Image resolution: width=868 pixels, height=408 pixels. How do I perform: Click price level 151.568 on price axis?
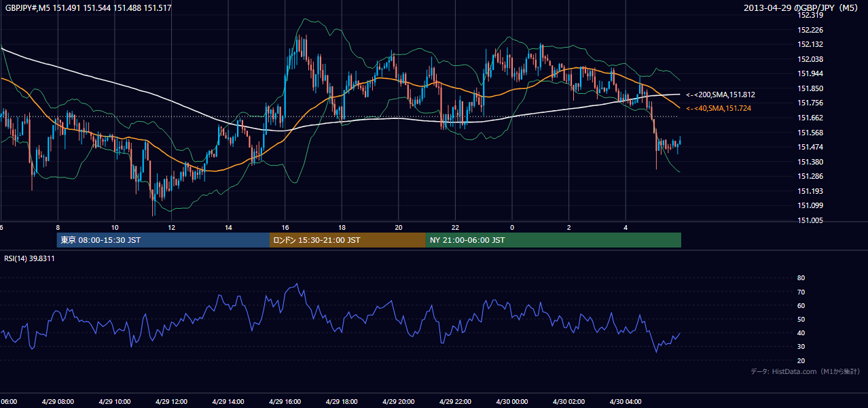pyautogui.click(x=810, y=133)
